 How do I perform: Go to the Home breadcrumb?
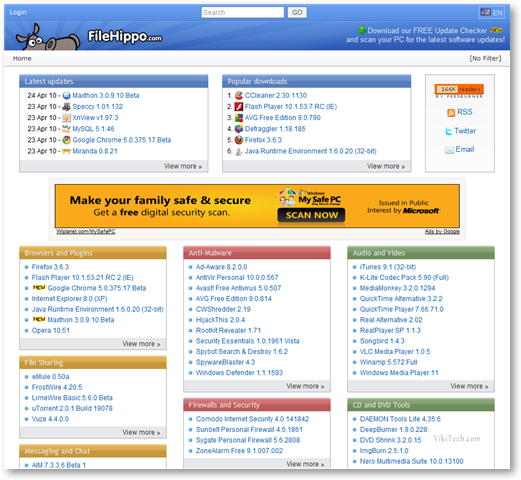(22, 58)
